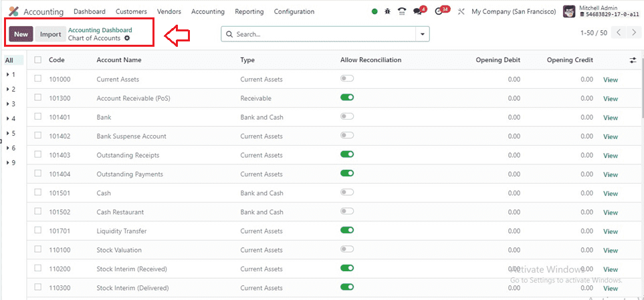Expand account group 4 in sidebar
This screenshot has height=300, width=644.
click(8, 119)
